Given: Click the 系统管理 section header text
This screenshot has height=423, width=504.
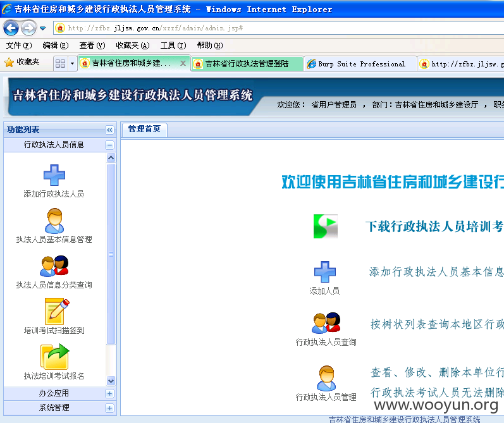Looking at the screenshot, I should click(54, 408).
